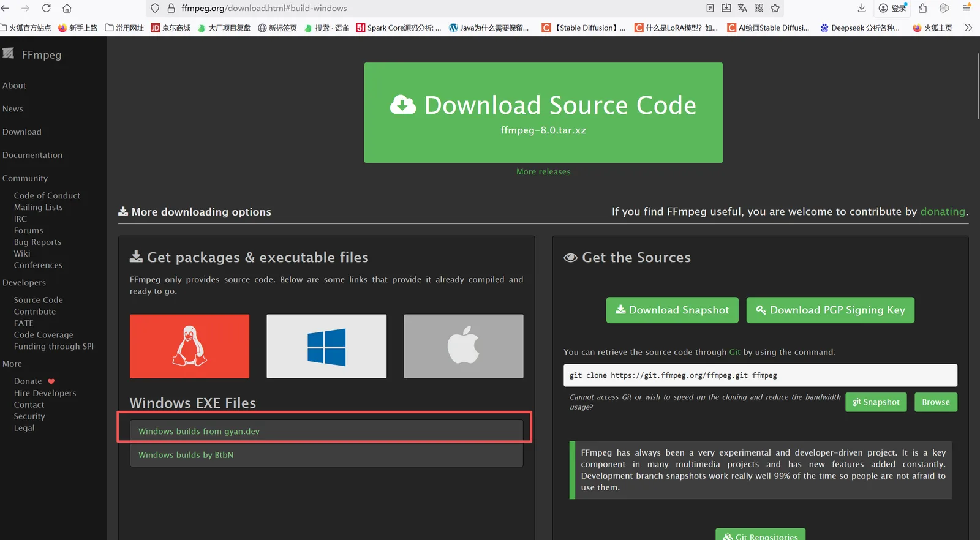This screenshot has height=540, width=980.
Task: Open the 大厂项目复盘 bookmark
Action: coord(224,28)
